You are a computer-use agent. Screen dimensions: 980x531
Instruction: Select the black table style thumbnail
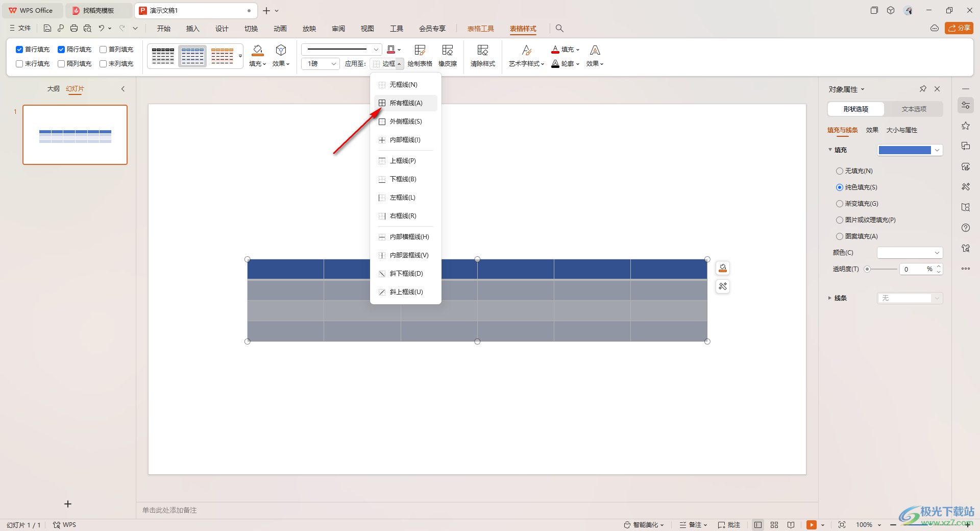click(x=163, y=56)
